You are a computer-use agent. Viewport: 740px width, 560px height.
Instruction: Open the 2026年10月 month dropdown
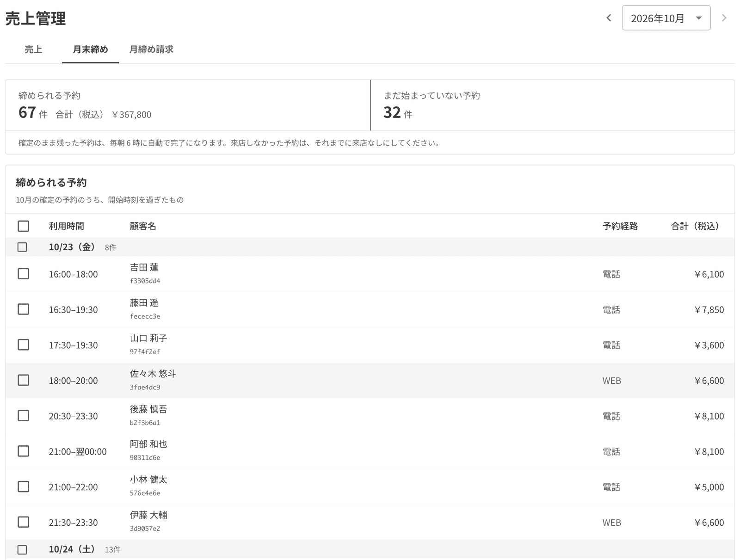pyautogui.click(x=666, y=18)
